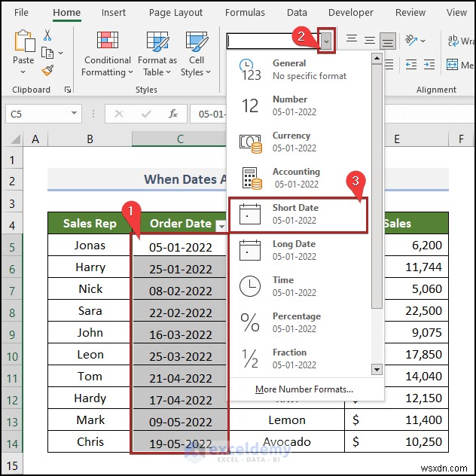Screen dimensions: 476x476
Task: Open the Clipboard dialog launcher
Action: pyautogui.click(x=68, y=90)
